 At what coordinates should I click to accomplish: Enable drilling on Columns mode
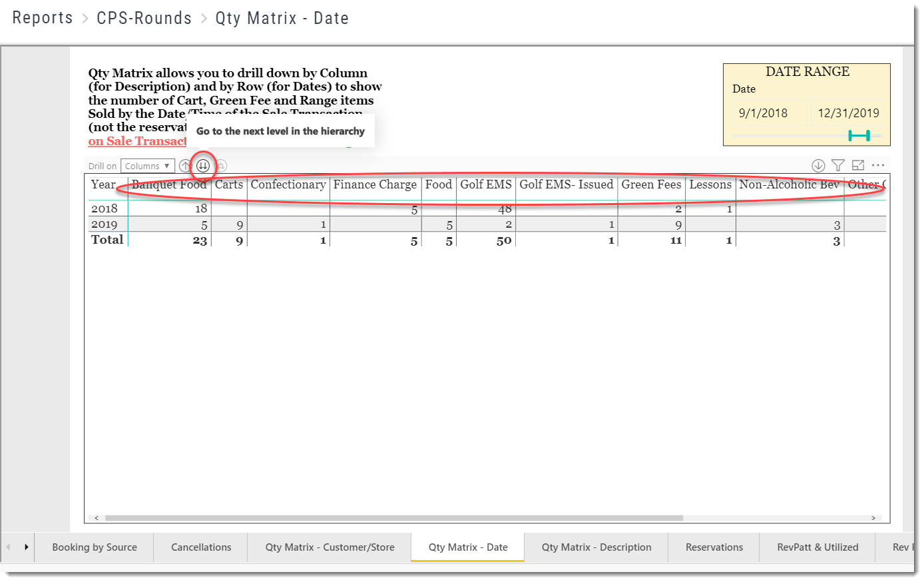(x=146, y=166)
